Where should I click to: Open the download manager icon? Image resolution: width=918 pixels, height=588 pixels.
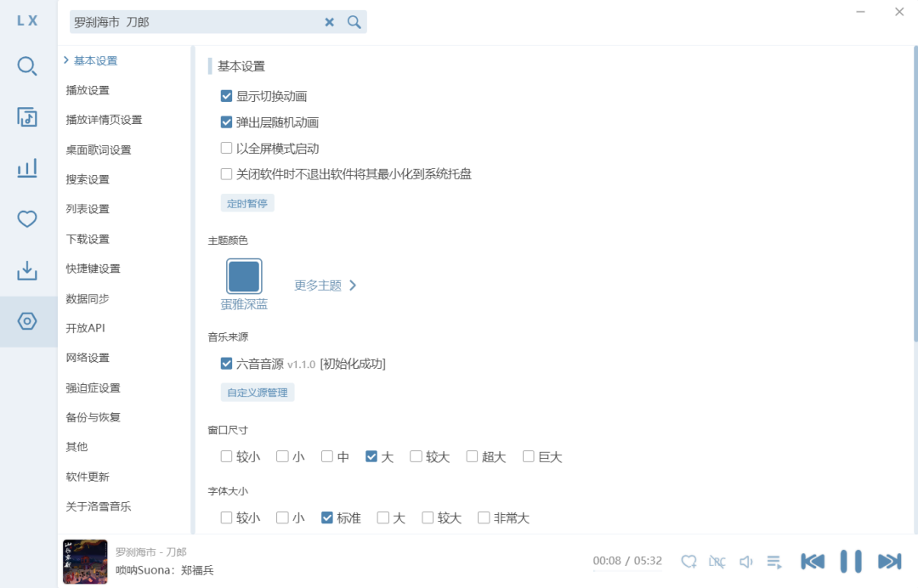coord(27,270)
